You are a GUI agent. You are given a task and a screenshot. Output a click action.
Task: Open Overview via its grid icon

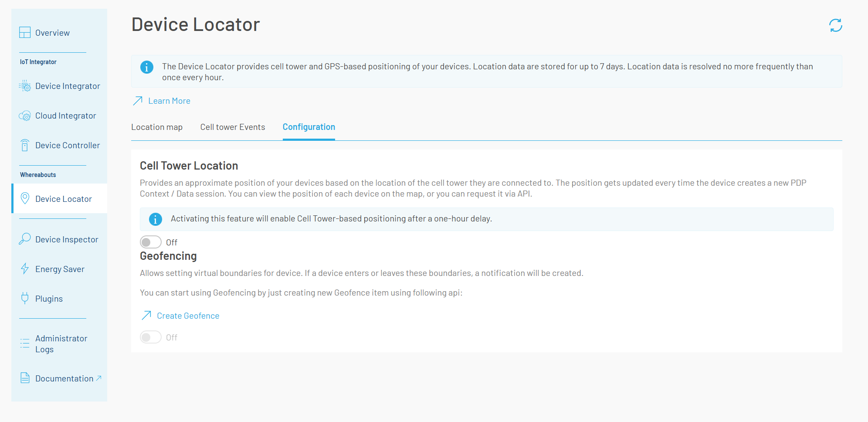coord(25,33)
